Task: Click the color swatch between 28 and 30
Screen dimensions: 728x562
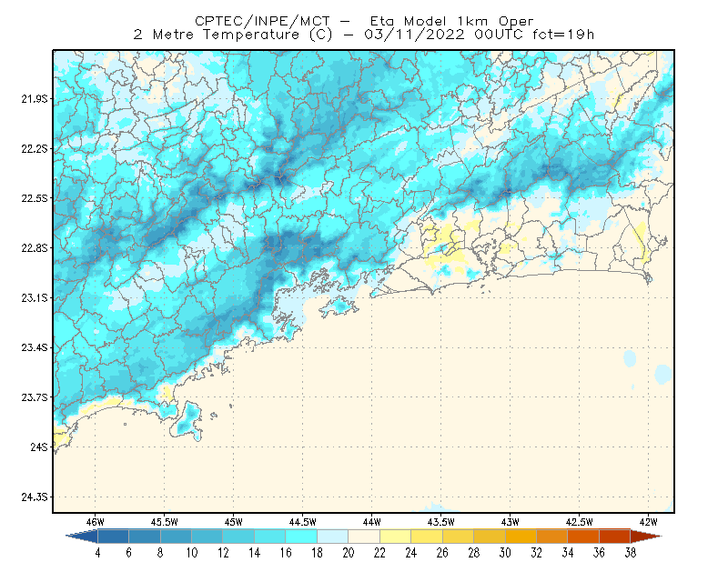Action: pos(490,537)
